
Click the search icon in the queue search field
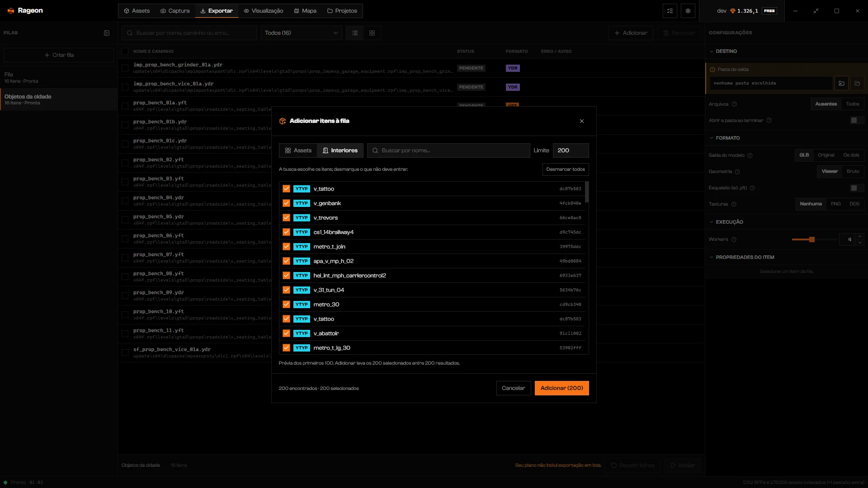coord(130,33)
